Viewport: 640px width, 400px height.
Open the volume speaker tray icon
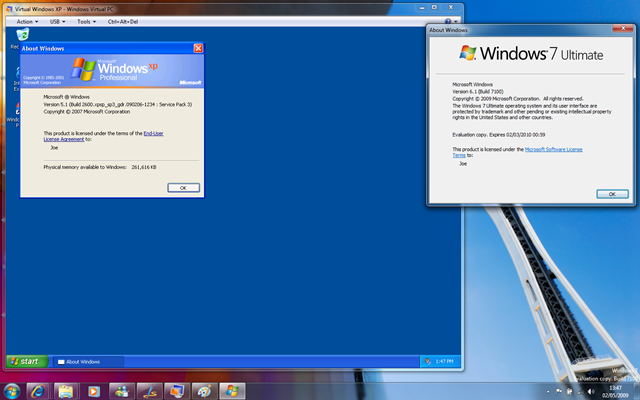[x=591, y=392]
